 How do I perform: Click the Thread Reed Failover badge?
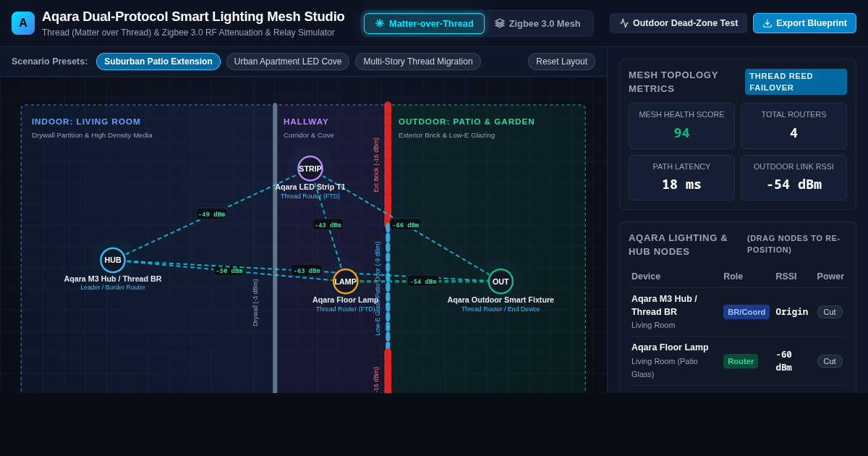796,82
